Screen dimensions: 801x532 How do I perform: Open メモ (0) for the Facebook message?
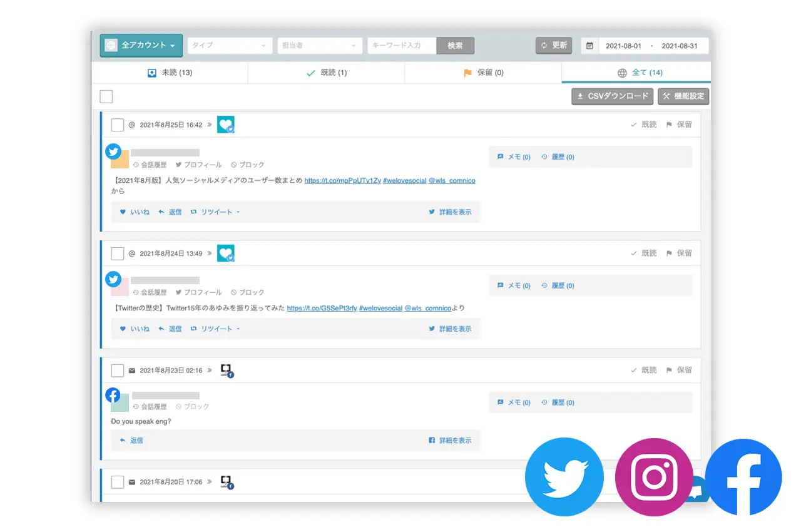[x=514, y=402]
